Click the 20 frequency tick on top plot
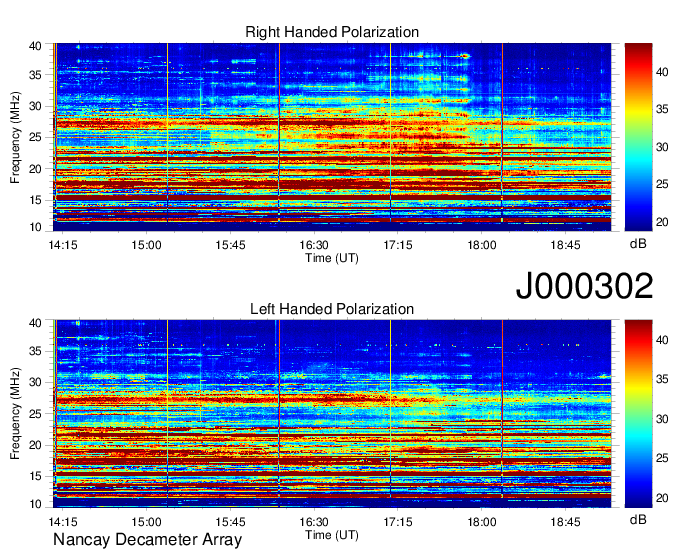The width and height of the screenshot is (680, 552). point(35,169)
